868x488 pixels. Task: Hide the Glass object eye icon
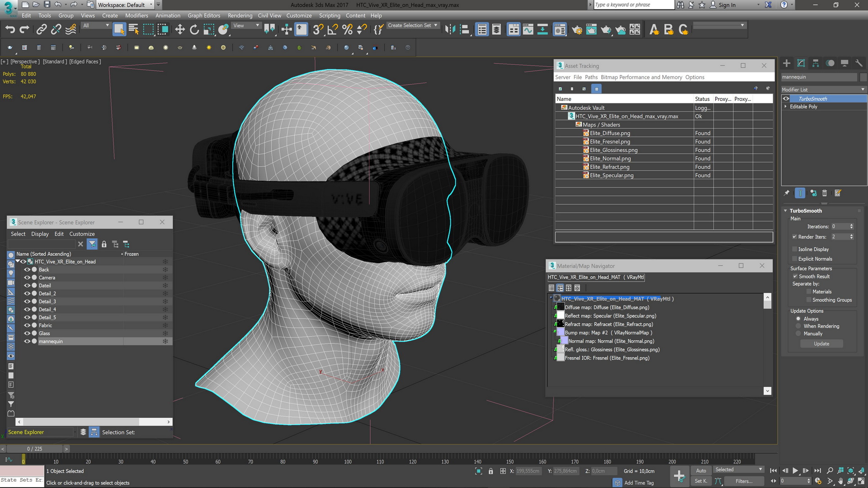(x=27, y=333)
